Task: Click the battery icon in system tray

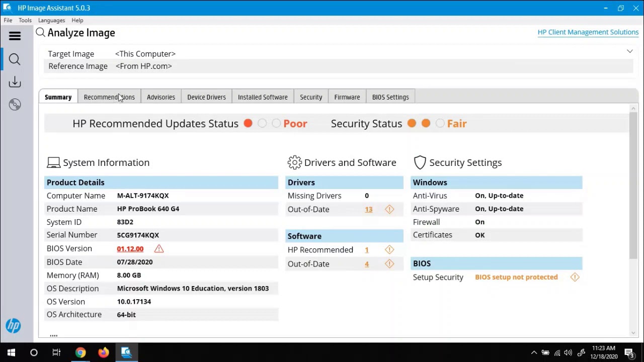Action: (x=545, y=353)
